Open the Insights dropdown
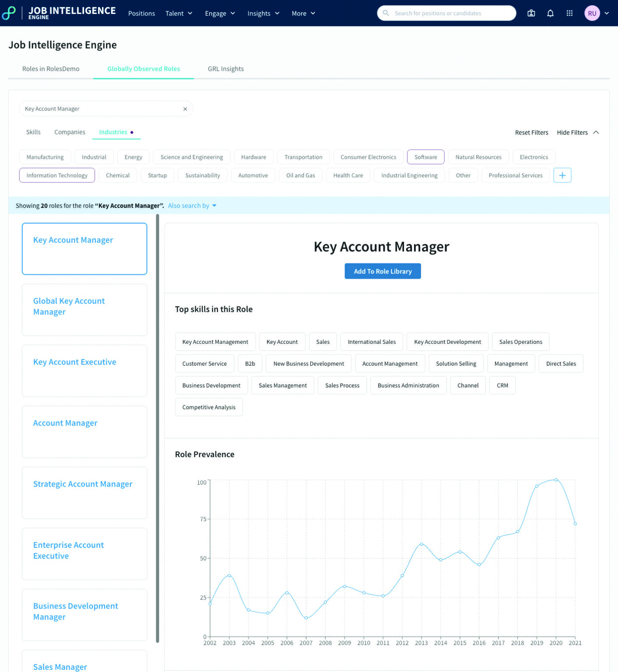Viewport: 618px width, 672px height. pyautogui.click(x=263, y=13)
